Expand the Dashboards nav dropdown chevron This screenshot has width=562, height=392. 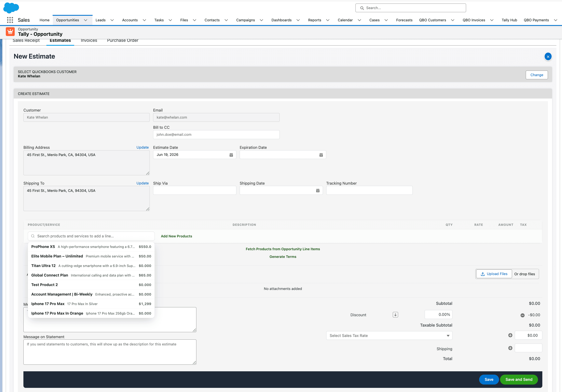298,20
